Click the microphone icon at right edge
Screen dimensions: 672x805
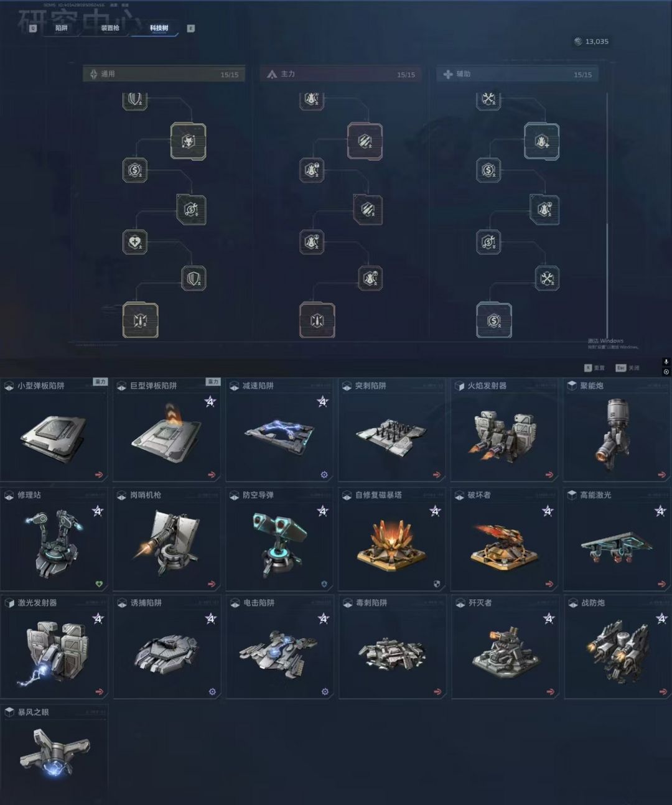(x=666, y=362)
